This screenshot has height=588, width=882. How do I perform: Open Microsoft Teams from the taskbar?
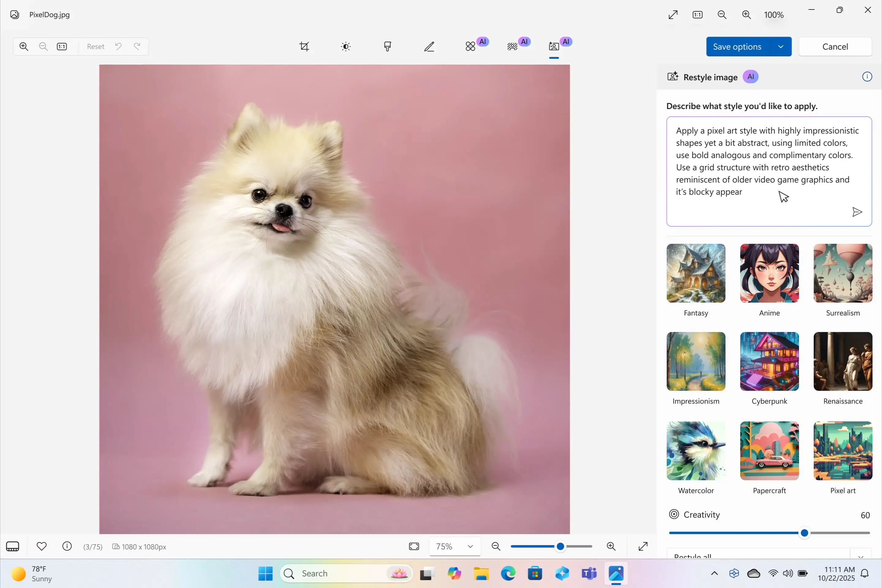[x=589, y=573]
